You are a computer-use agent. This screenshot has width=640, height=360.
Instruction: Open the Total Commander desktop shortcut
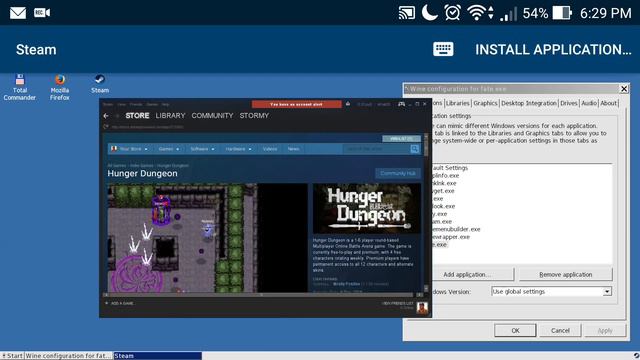tap(19, 87)
